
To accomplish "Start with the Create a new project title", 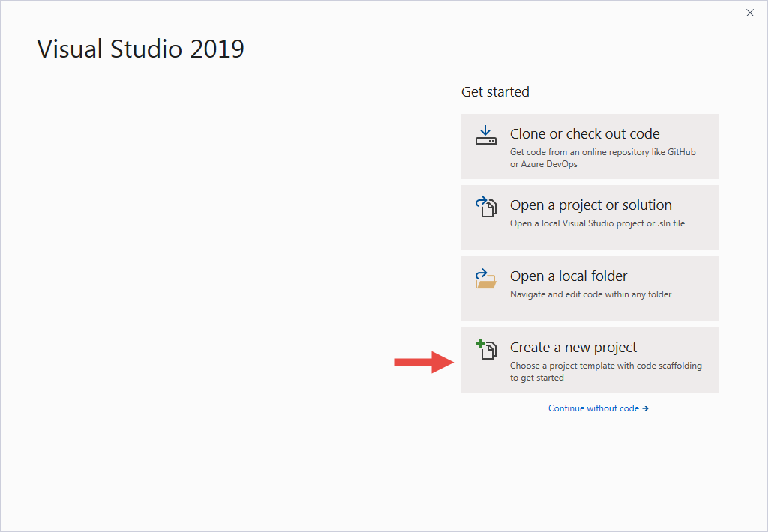I will [573, 348].
